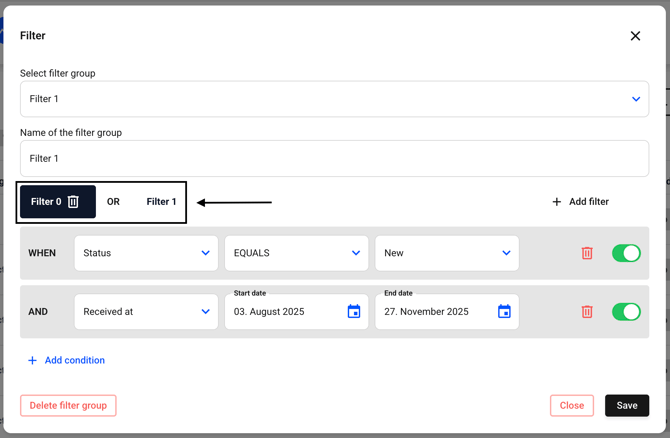The image size is (670, 438).
Task: Expand the Select filter group dropdown
Action: tap(334, 99)
